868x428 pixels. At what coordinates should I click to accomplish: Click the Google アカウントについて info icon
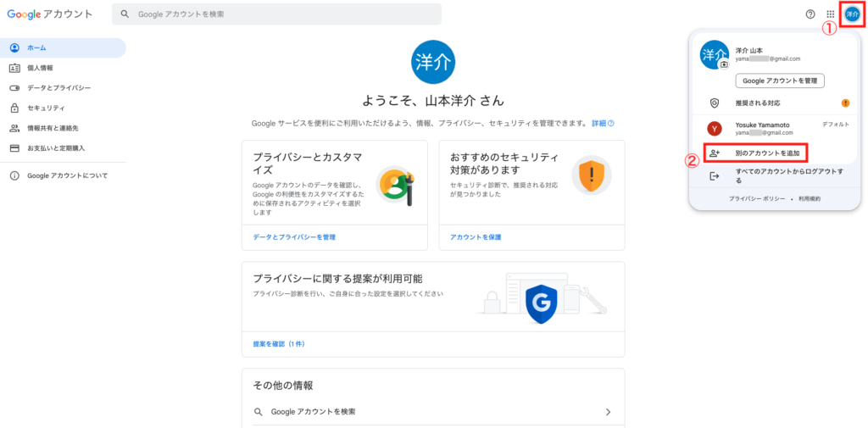point(15,175)
